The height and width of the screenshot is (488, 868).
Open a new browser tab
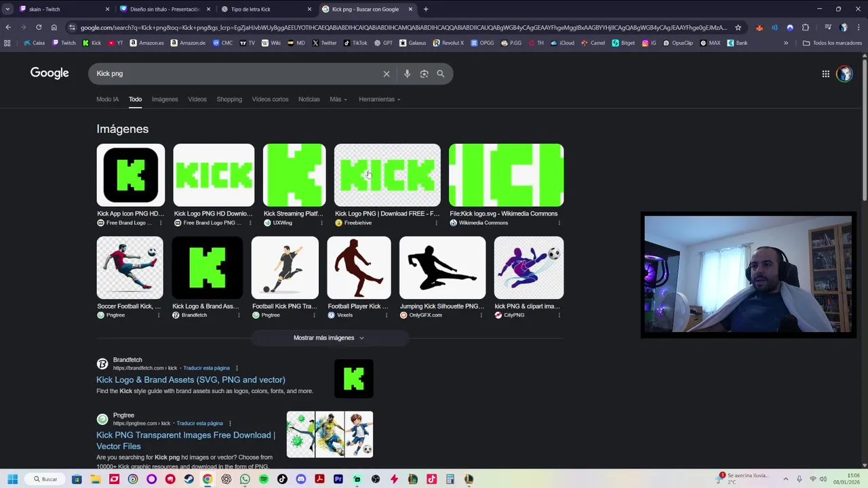point(426,9)
